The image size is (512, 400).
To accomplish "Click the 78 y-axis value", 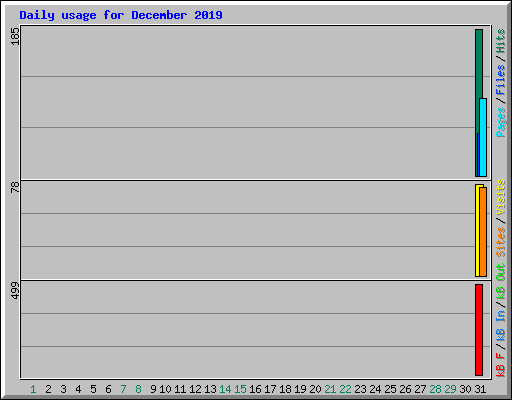I will pyautogui.click(x=15, y=187).
